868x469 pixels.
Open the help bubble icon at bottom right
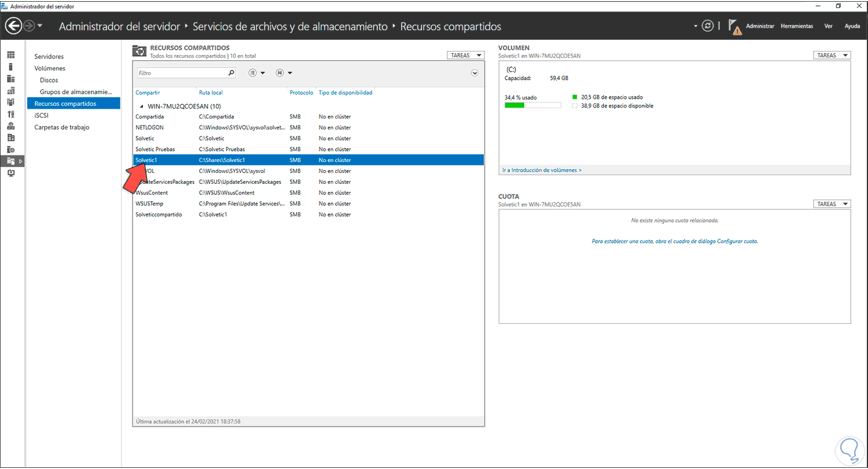(x=849, y=450)
